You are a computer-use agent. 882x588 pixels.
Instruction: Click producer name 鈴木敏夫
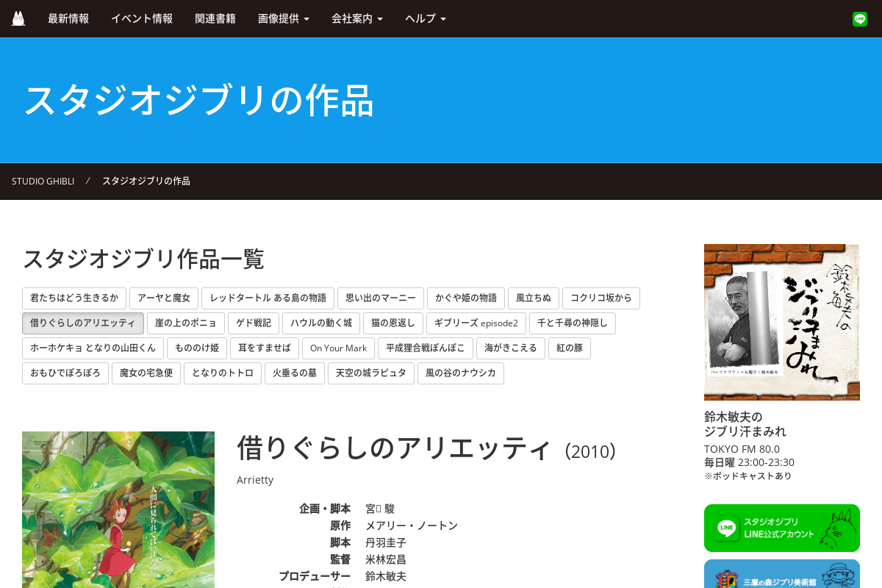click(386, 576)
